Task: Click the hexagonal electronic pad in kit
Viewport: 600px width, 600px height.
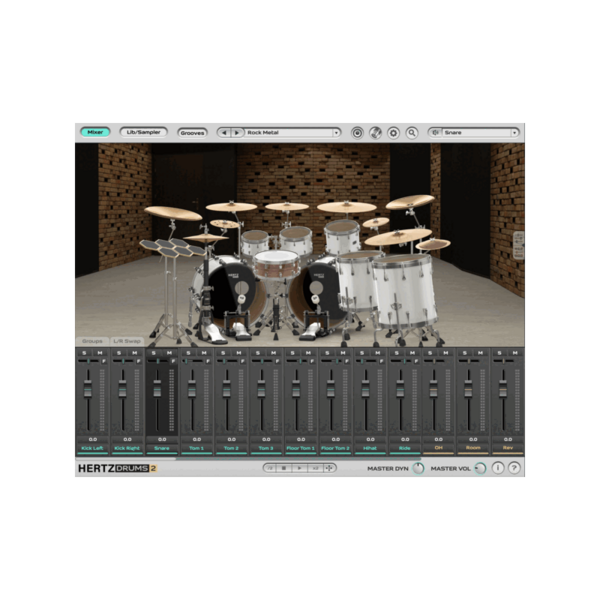Action: (173, 248)
